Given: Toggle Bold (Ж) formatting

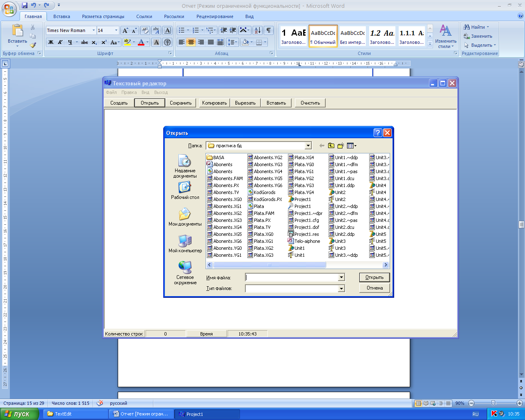Looking at the screenshot, I should 51,42.
